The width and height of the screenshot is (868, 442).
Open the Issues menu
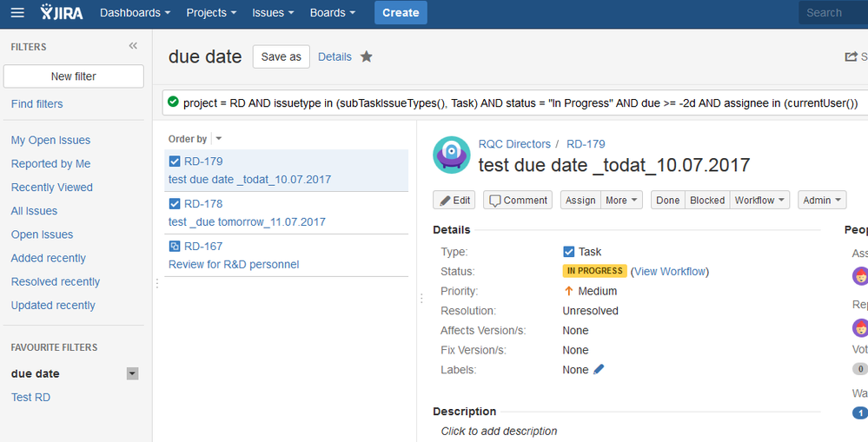273,13
